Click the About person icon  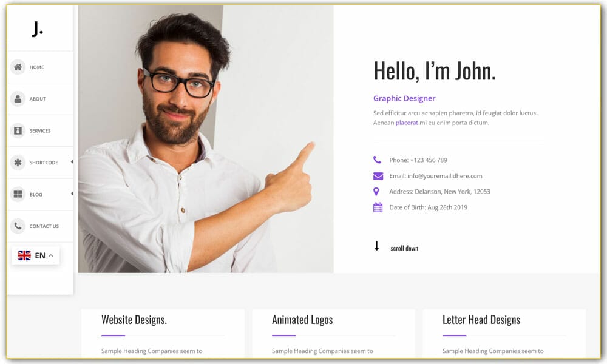(x=18, y=99)
